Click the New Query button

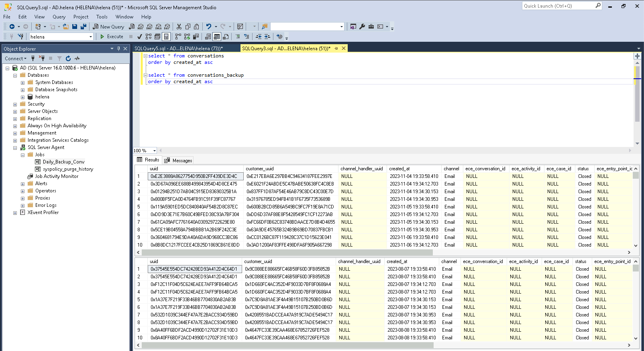click(108, 27)
